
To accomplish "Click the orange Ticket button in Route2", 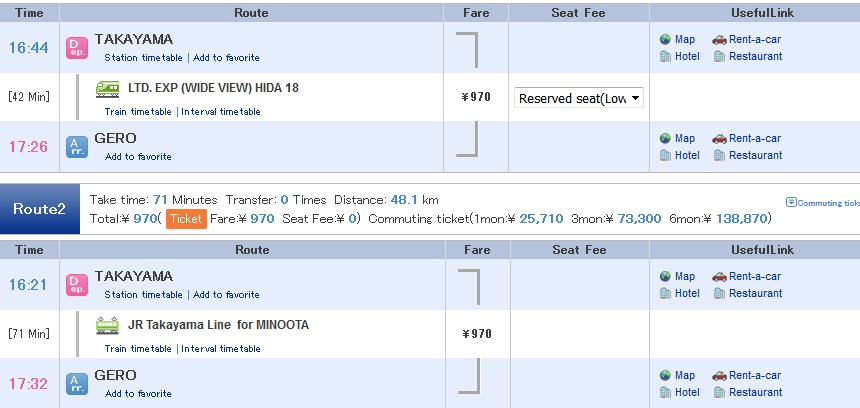I will 186,219.
